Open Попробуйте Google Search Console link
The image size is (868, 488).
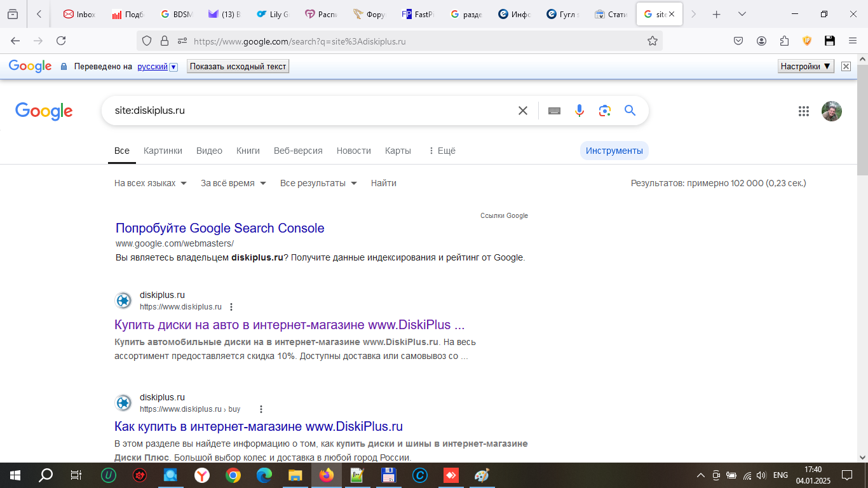[x=220, y=228]
